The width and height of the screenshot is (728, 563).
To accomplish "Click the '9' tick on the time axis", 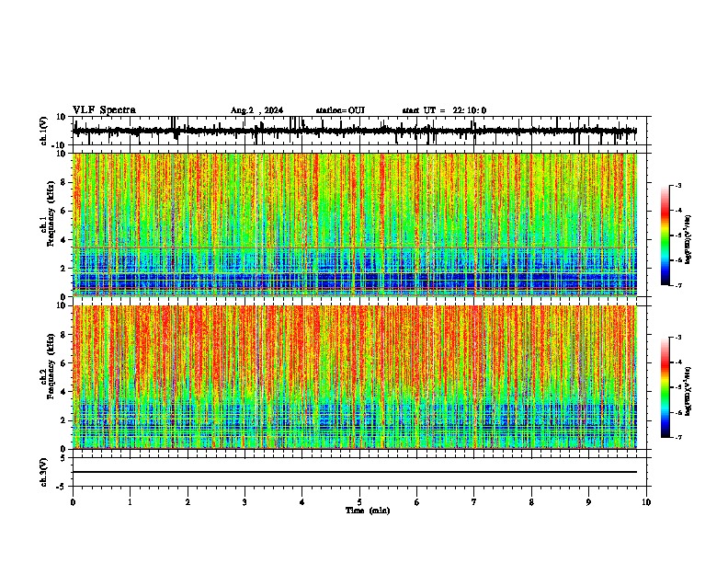I will (588, 502).
